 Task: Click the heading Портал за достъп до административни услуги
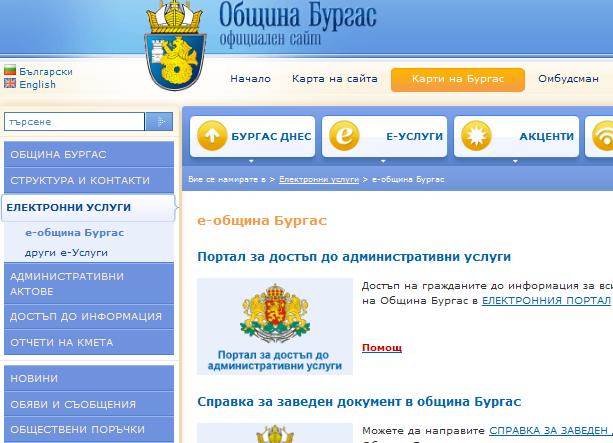[x=354, y=257]
